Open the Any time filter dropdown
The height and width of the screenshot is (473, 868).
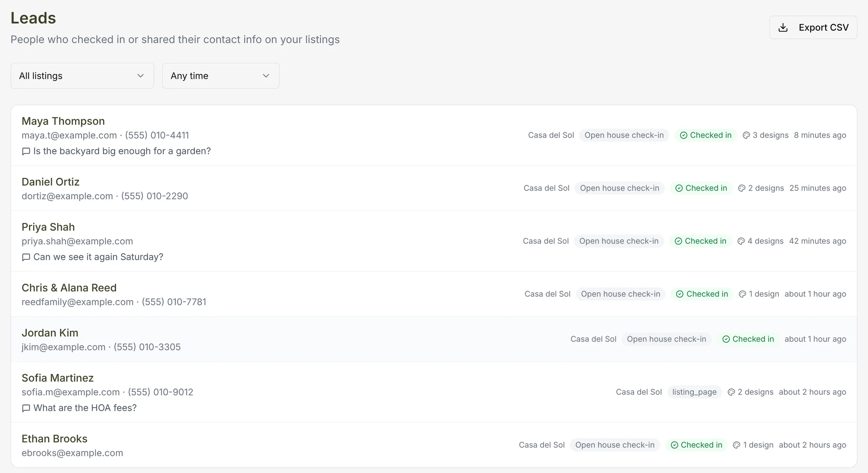coord(221,76)
